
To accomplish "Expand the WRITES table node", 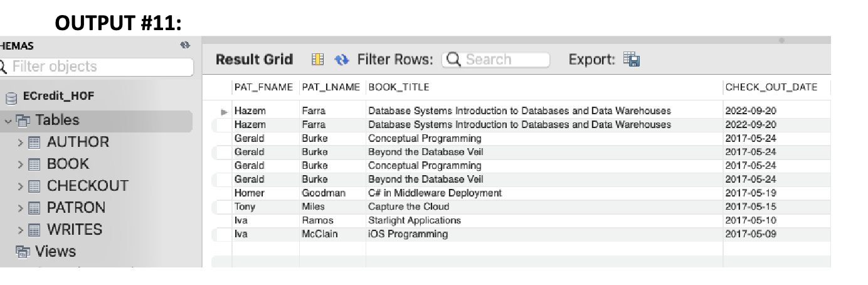I will [x=21, y=230].
